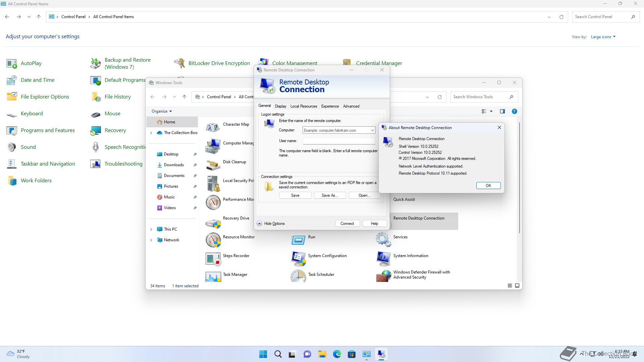Collapse options with Hide Options
The width and height of the screenshot is (644, 362).
(x=271, y=224)
